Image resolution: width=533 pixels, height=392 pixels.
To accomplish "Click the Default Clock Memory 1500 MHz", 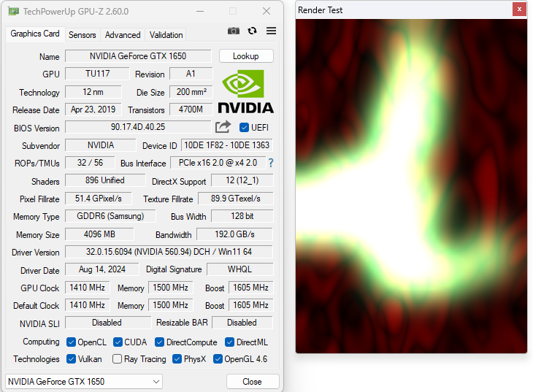I will tap(171, 305).
